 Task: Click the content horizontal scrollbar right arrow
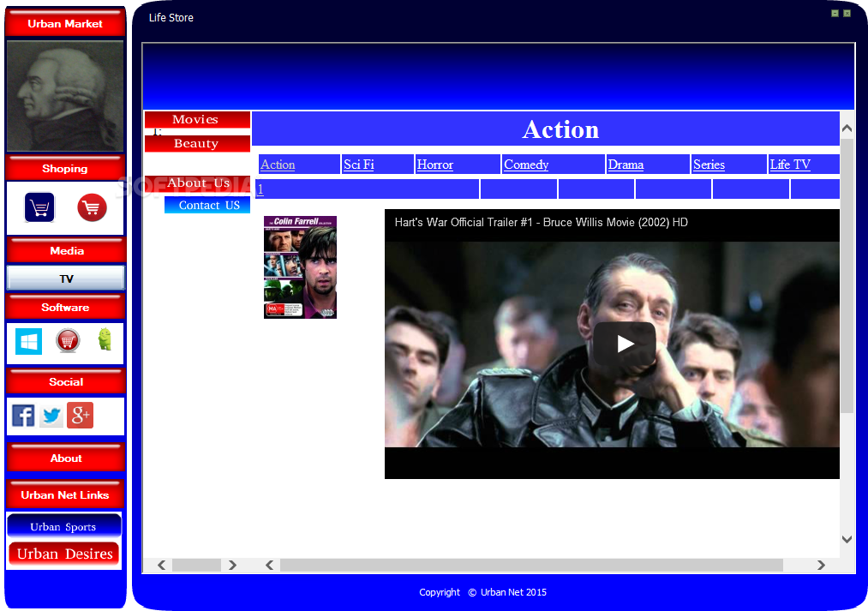pos(821,565)
